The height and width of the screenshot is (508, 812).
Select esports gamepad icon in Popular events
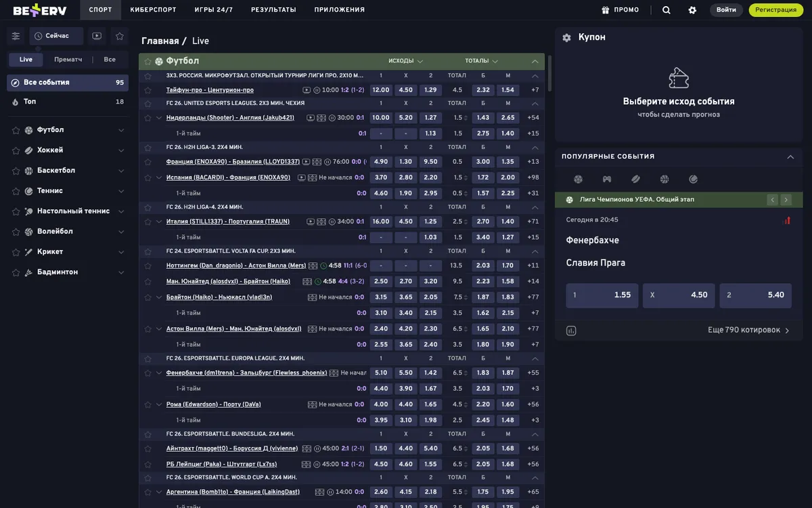coord(607,179)
